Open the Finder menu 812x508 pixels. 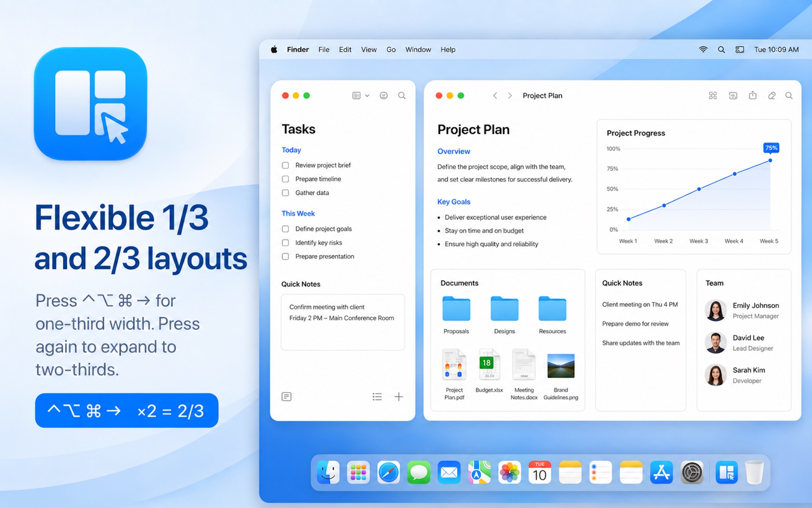coord(298,50)
